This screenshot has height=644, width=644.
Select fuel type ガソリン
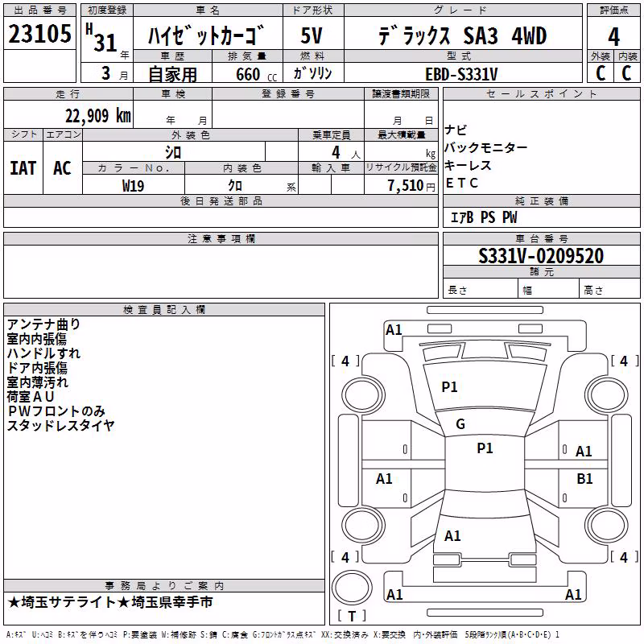(x=313, y=73)
